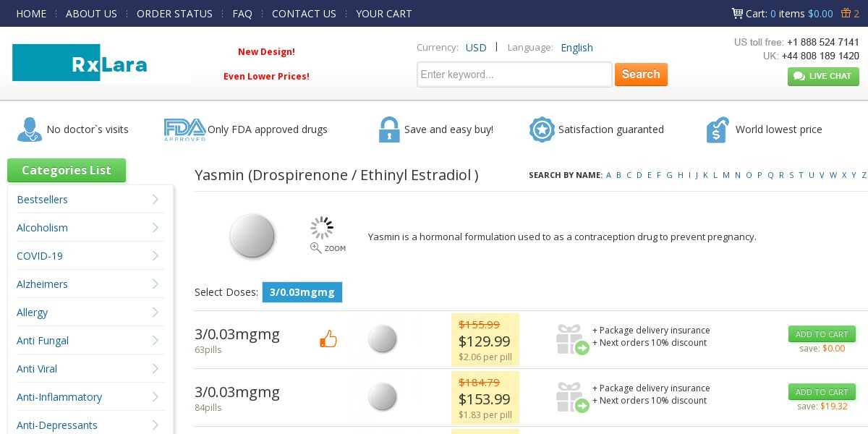This screenshot has width=868, height=434.
Task: Click the orange gift bonus icon
Action: pyautogui.click(x=846, y=13)
